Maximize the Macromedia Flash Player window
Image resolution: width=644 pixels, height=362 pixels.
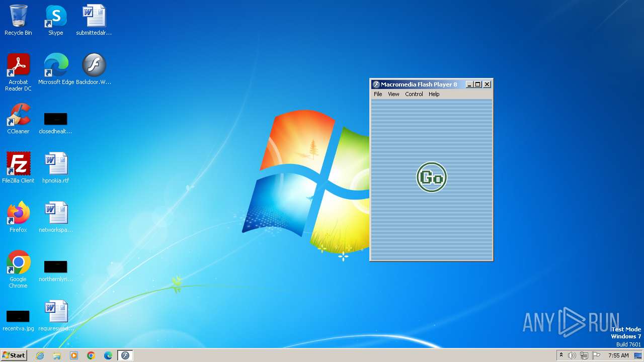(x=478, y=84)
